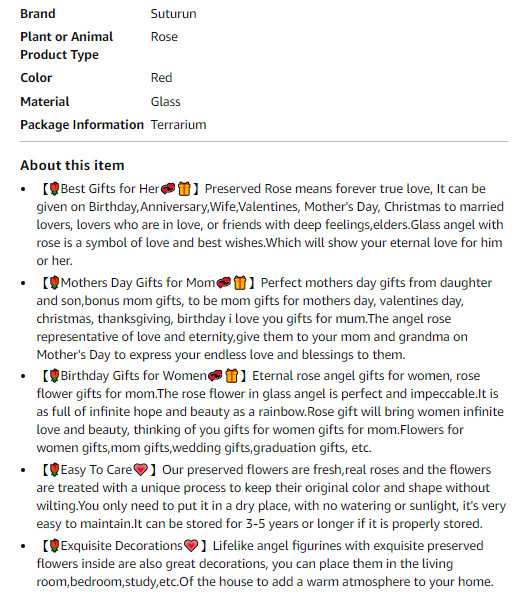This screenshot has width=518, height=601.
Task: Click the Package Information label
Action: click(82, 125)
